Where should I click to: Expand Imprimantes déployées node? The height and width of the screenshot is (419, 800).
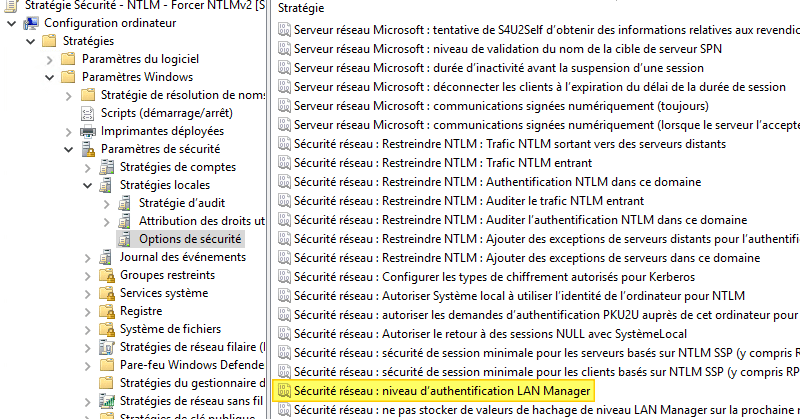pos(68,132)
